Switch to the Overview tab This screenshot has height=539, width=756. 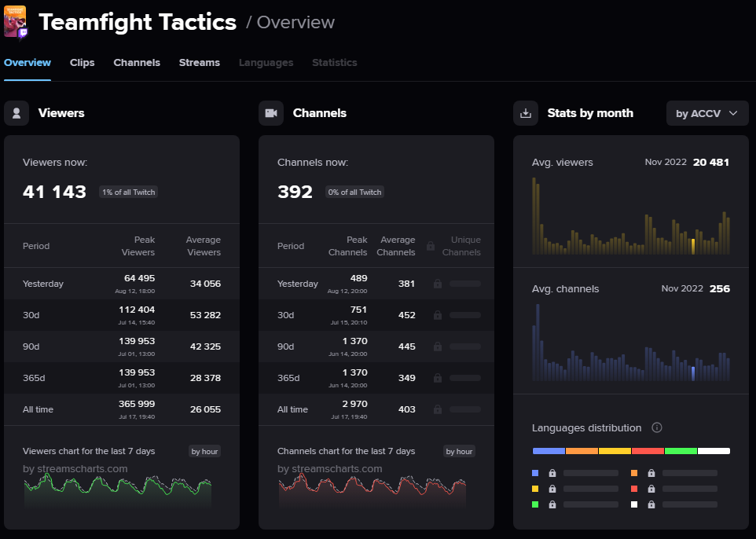coord(28,63)
